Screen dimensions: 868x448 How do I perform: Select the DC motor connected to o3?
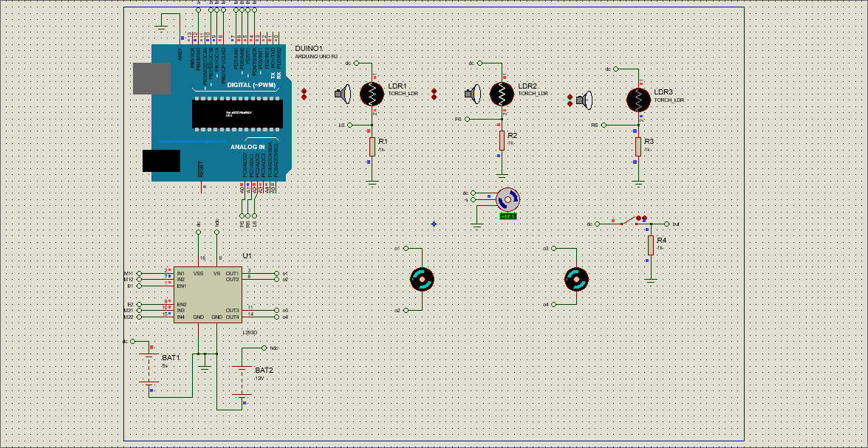pos(575,280)
